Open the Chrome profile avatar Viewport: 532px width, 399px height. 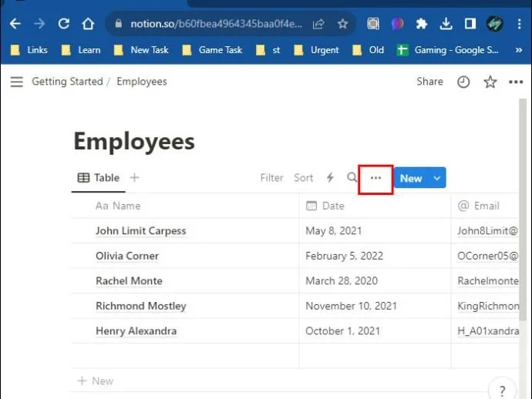[494, 24]
